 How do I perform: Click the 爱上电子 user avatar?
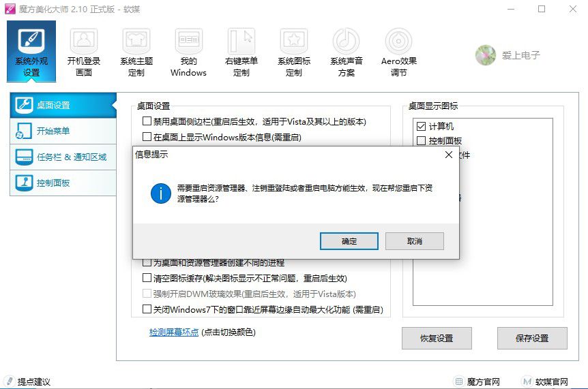pos(485,55)
